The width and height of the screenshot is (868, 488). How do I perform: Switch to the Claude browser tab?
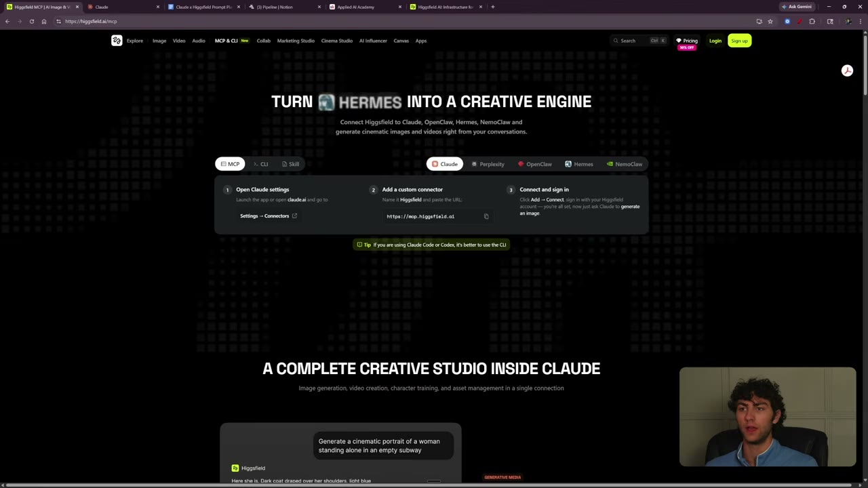point(122,7)
